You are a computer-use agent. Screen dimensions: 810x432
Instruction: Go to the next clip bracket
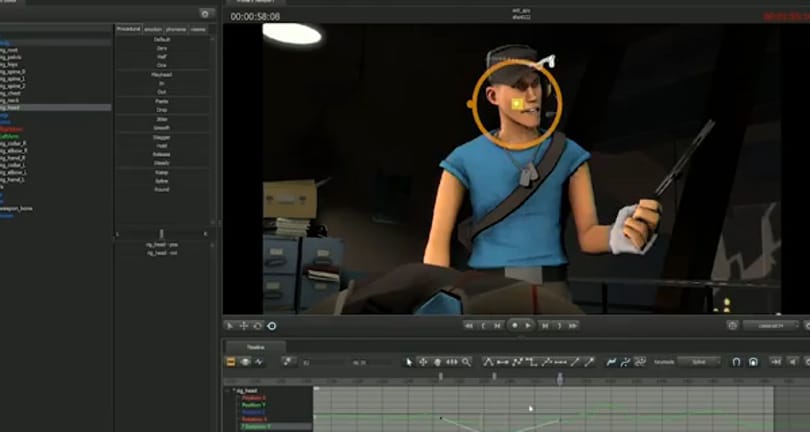point(559,326)
